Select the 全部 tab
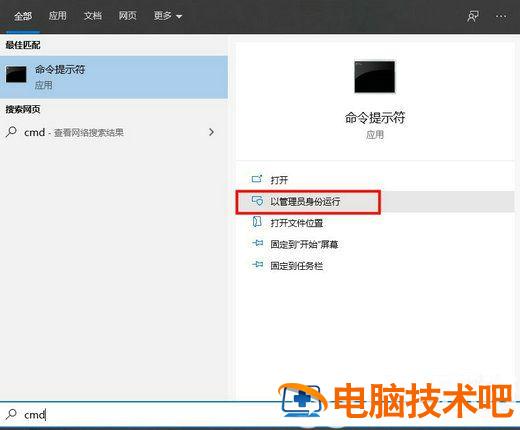Viewport: 520px width, 430px height. pos(23,16)
